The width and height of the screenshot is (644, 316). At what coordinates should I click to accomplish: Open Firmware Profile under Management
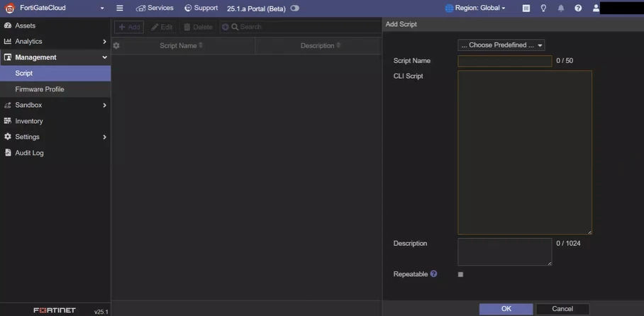[55, 89]
